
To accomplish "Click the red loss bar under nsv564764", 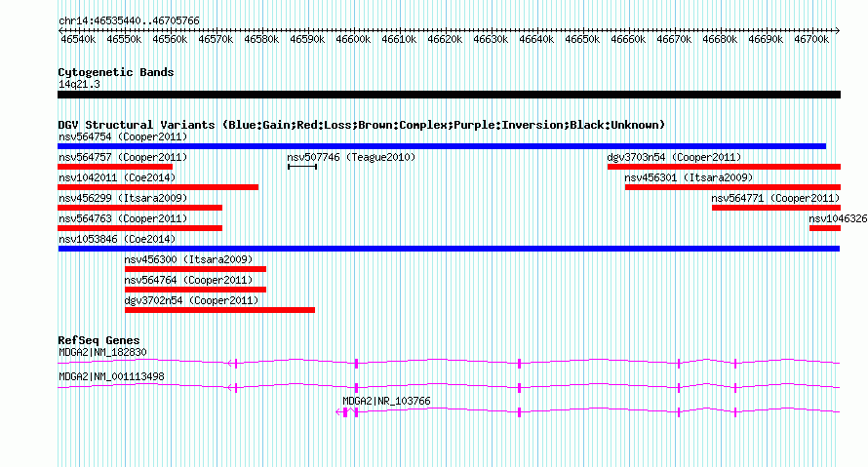I will click(195, 290).
